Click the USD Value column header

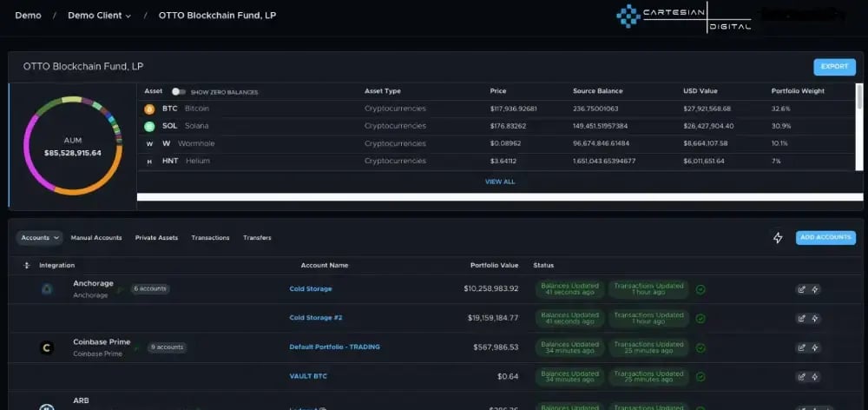700,91
